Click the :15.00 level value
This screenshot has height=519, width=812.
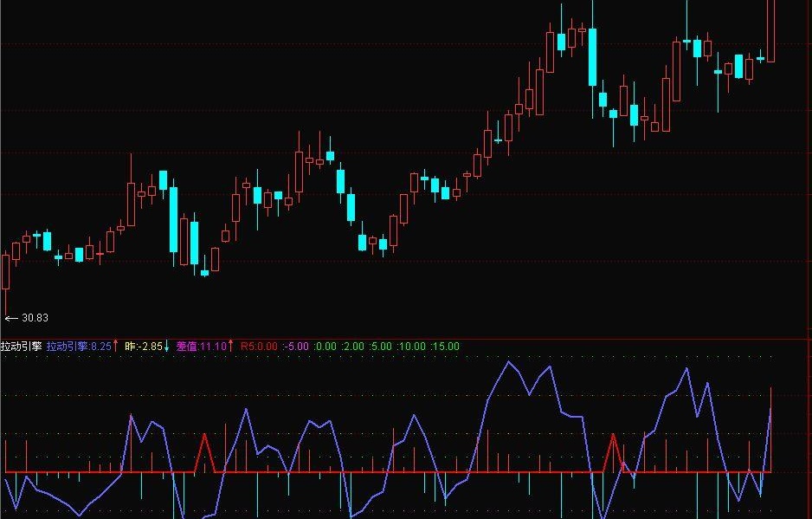pos(445,347)
